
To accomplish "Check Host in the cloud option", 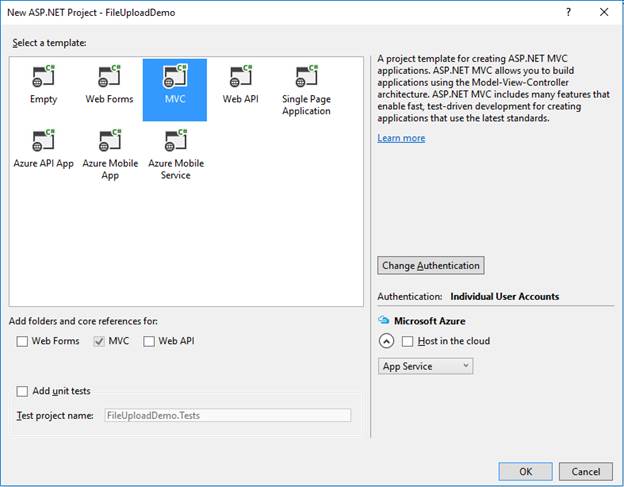I will (408, 341).
